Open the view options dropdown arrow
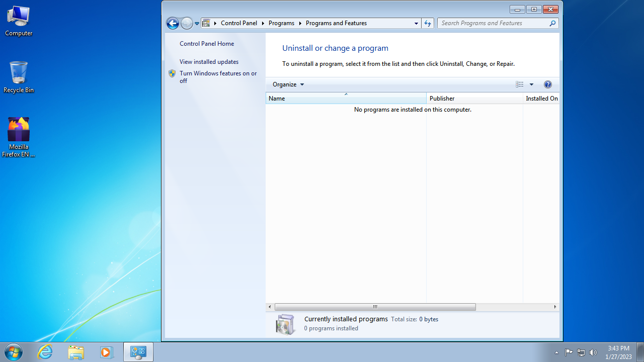 click(531, 84)
